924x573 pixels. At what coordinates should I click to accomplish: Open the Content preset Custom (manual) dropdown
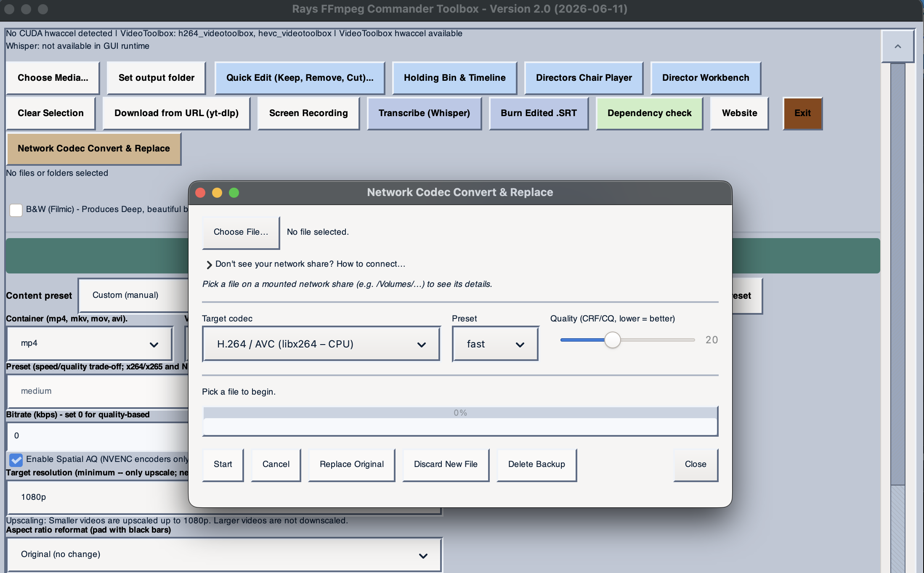134,295
